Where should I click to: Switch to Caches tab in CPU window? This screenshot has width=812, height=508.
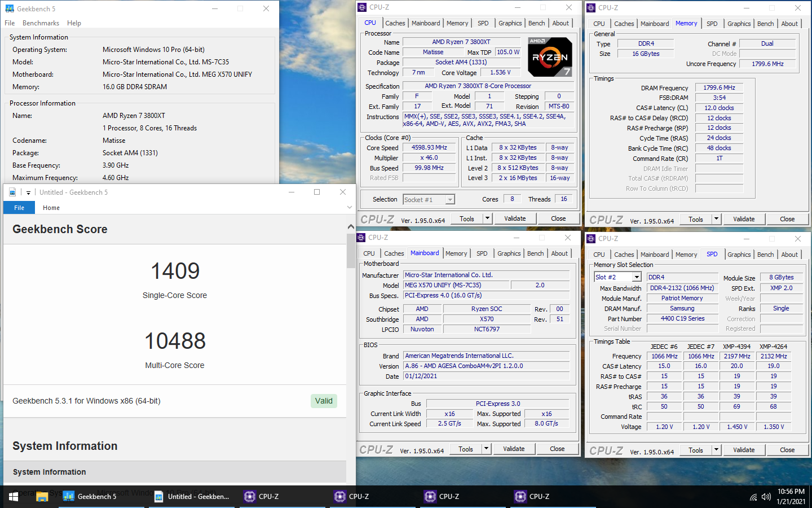(x=395, y=23)
